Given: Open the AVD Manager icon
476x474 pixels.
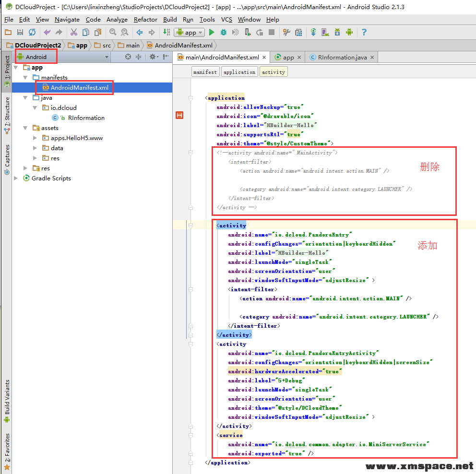Looking at the screenshot, I should [x=325, y=32].
